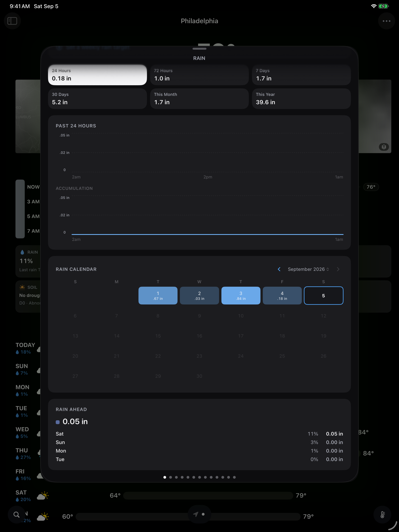Open the September 2026 month picker
Image resolution: width=399 pixels, height=532 pixels.
[308, 269]
